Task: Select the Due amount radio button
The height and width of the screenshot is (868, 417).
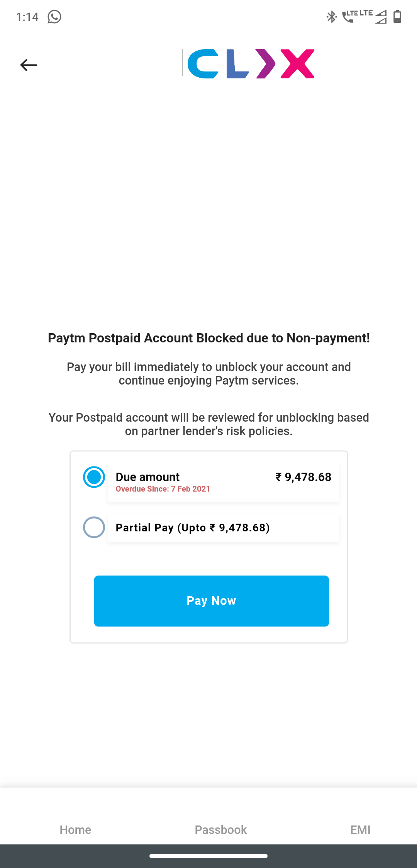Action: click(x=94, y=477)
